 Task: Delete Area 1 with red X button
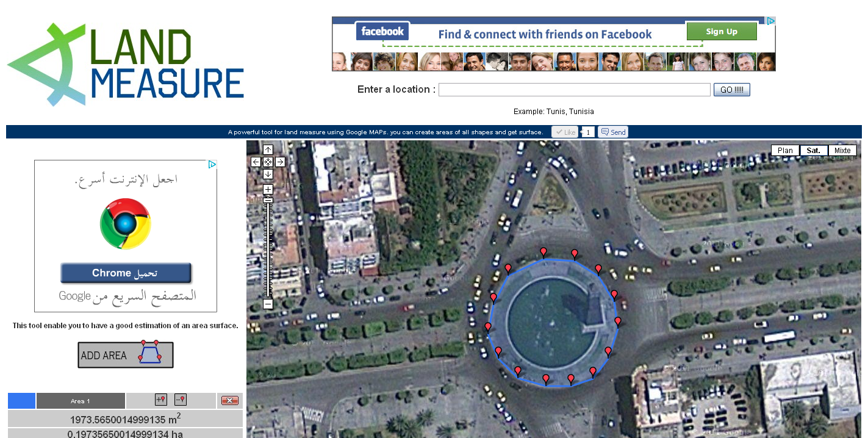pyautogui.click(x=230, y=401)
